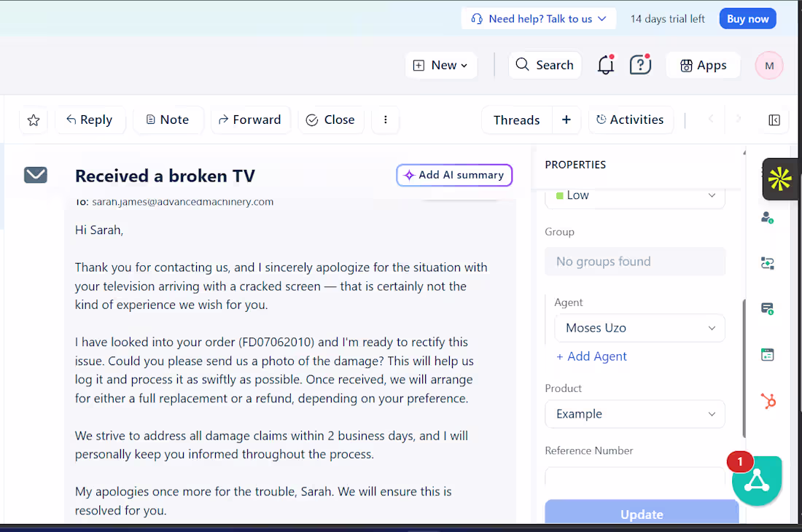Click the Add AI summary button
The image size is (802, 532).
click(x=454, y=175)
